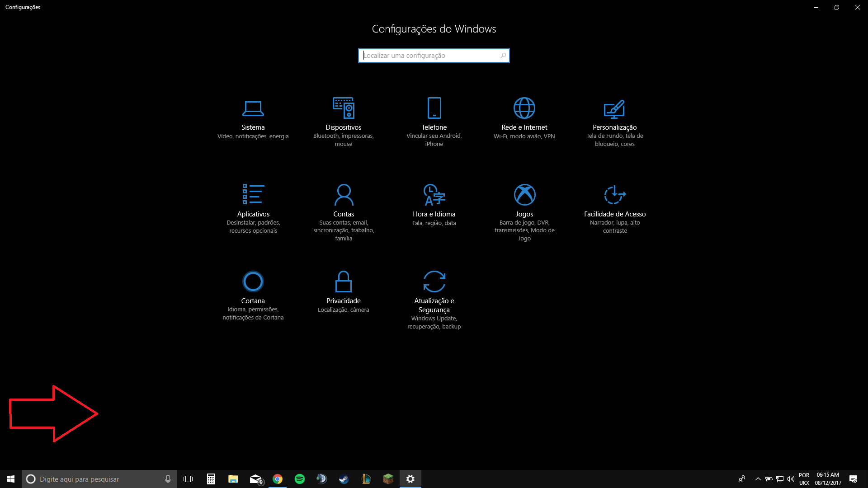Open the Jogos Xbox settings tile
Image resolution: width=868 pixels, height=488 pixels.
pos(524,212)
